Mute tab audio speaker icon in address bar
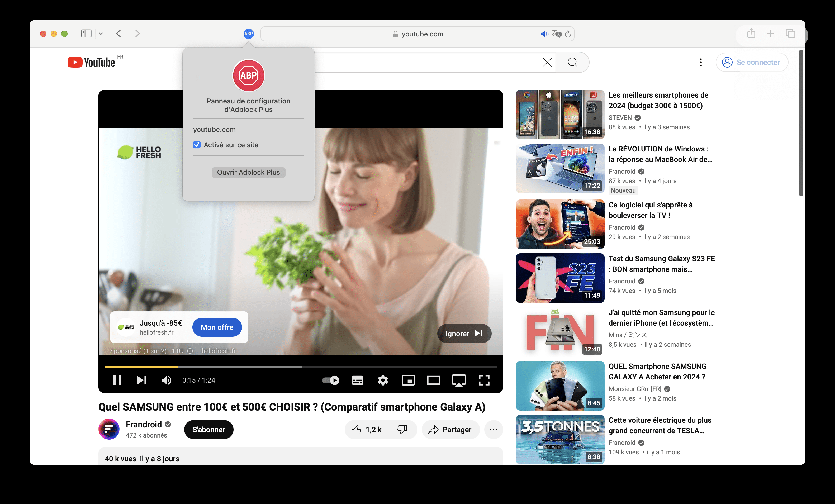Image resolution: width=835 pixels, height=504 pixels. (x=544, y=34)
